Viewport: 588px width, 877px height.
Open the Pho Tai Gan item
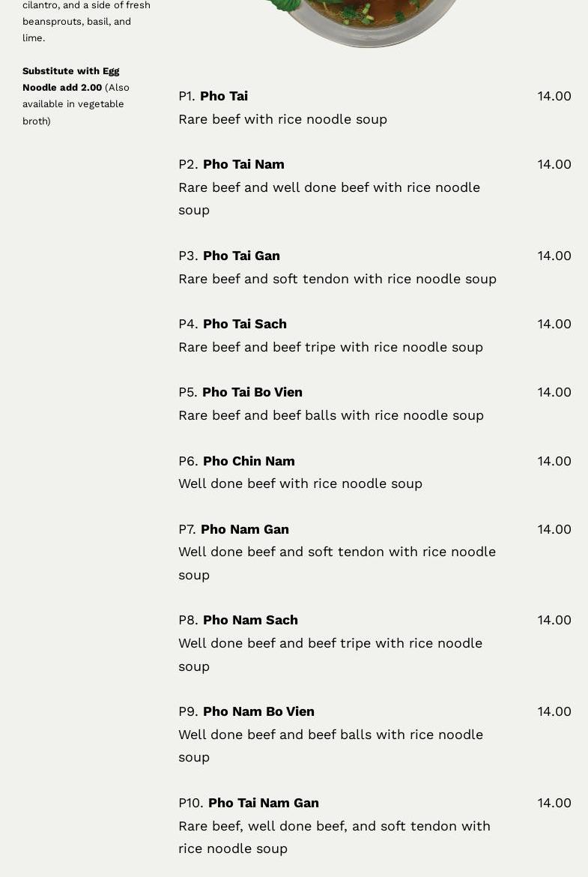[x=240, y=256]
